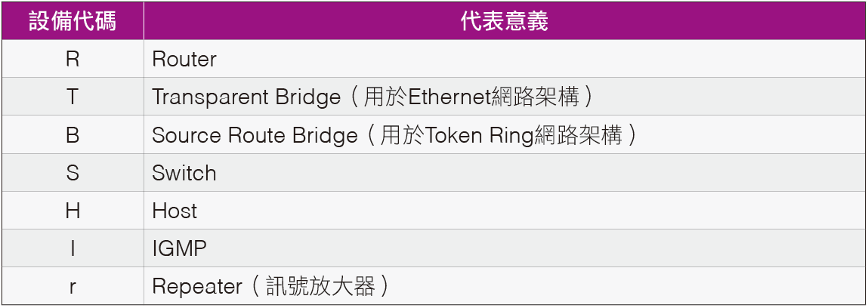Select the S device code cell
Image resolution: width=868 pixels, height=308 pixels.
[x=73, y=173]
